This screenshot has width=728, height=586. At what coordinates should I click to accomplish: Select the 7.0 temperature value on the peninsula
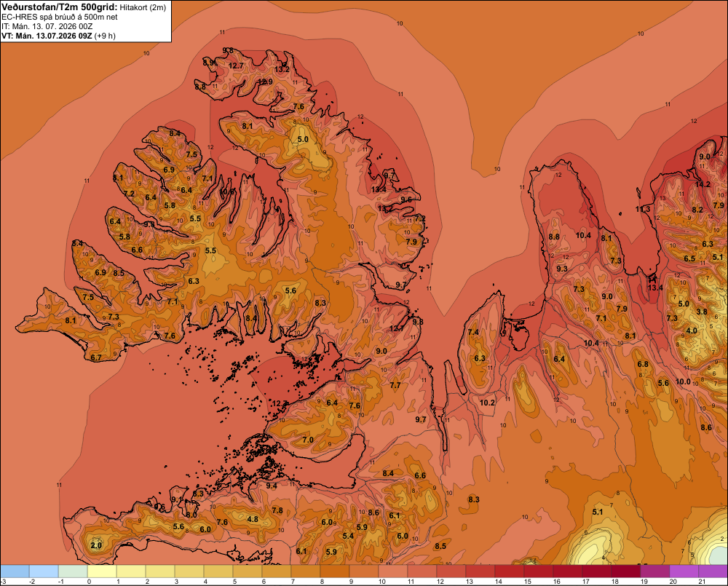tap(308, 440)
